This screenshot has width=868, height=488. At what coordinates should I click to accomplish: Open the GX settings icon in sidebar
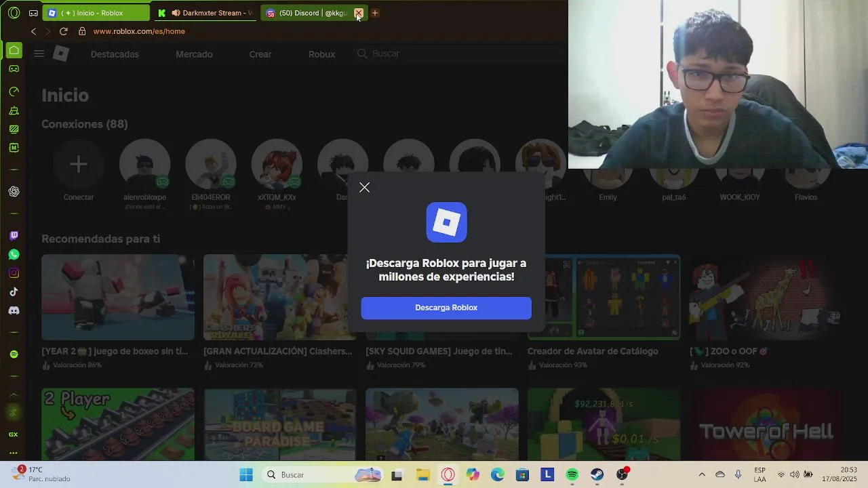[14, 434]
